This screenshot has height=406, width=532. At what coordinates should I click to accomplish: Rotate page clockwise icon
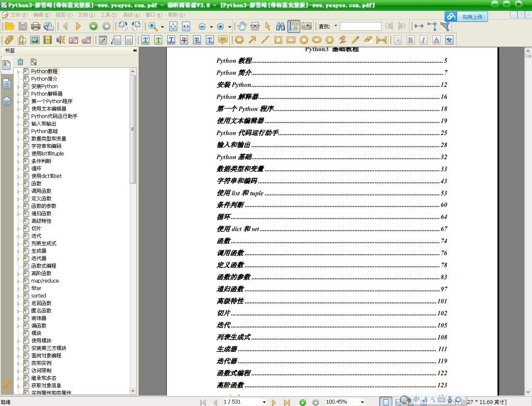123,27
